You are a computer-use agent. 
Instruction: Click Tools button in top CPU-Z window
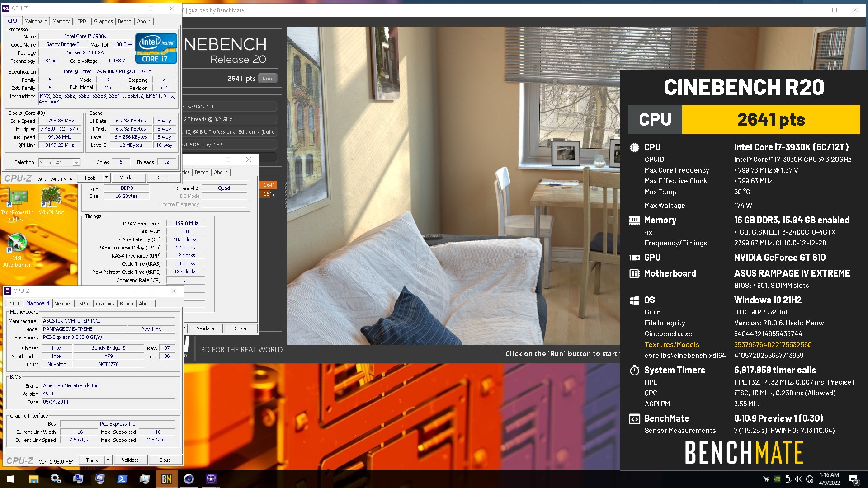click(90, 178)
